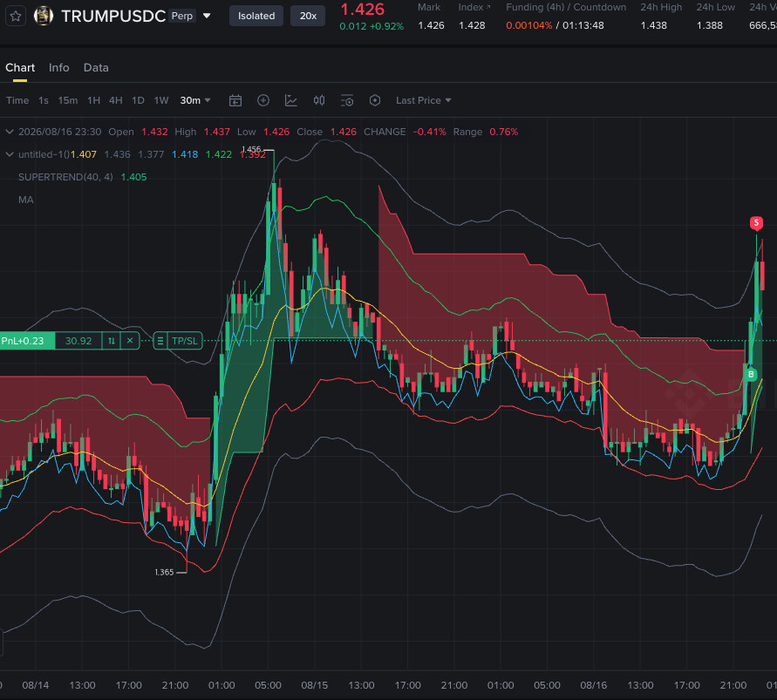Click the 1.426 last price at top

[362, 9]
